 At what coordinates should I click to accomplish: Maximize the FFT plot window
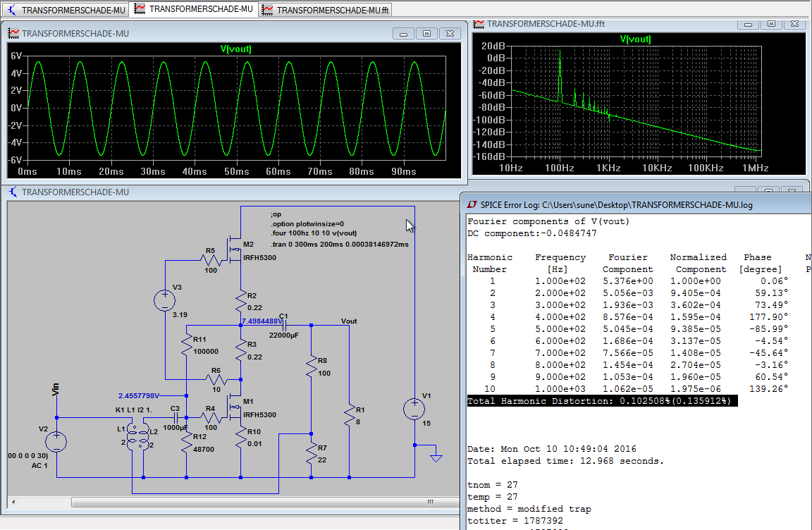click(771, 24)
